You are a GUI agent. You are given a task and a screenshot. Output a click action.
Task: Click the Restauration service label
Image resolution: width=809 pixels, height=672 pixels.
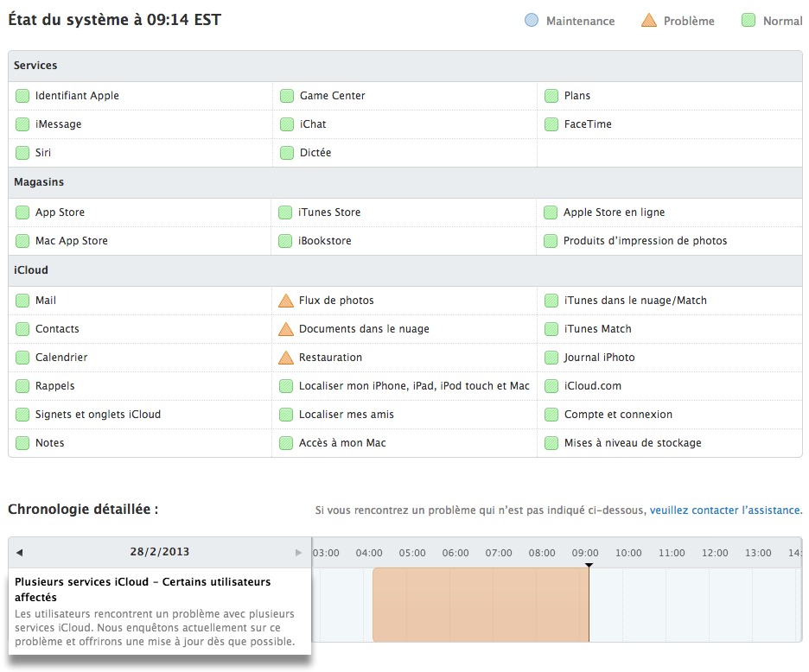pos(331,357)
